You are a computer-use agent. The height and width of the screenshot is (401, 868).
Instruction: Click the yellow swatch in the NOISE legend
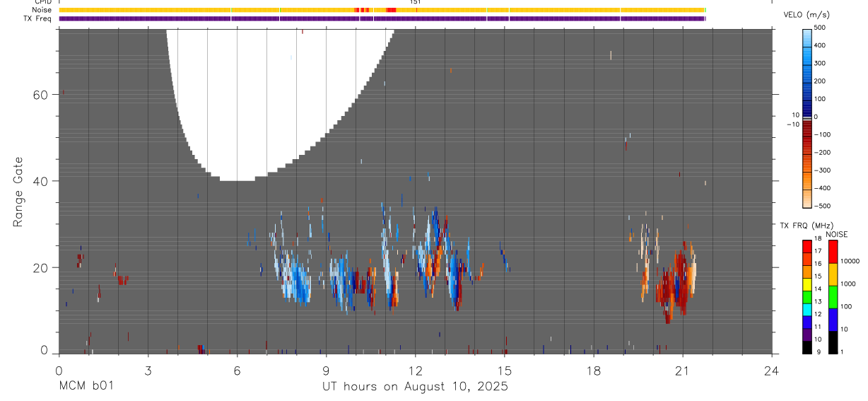pos(833,274)
